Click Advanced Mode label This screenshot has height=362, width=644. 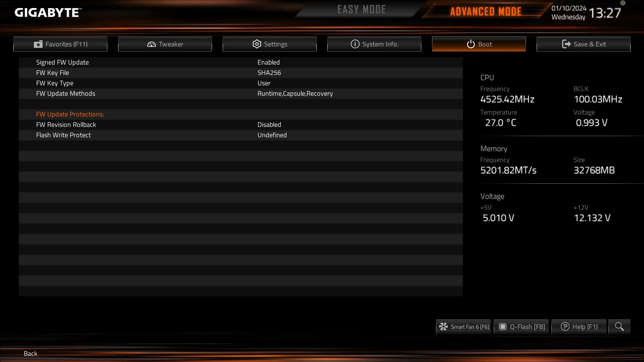pyautogui.click(x=486, y=11)
